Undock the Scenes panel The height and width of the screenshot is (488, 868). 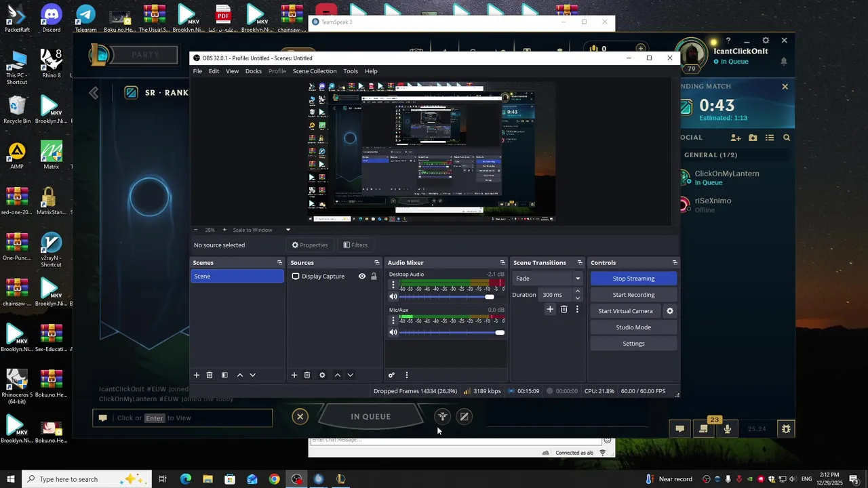[x=279, y=262]
